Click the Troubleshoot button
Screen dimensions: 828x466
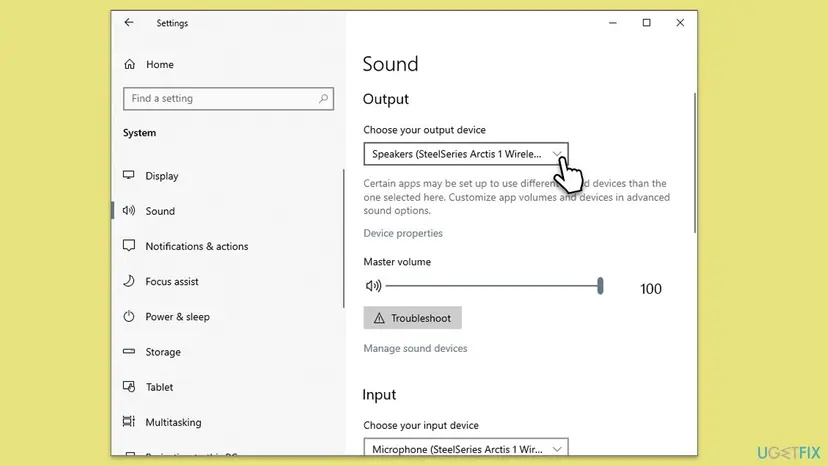point(412,318)
